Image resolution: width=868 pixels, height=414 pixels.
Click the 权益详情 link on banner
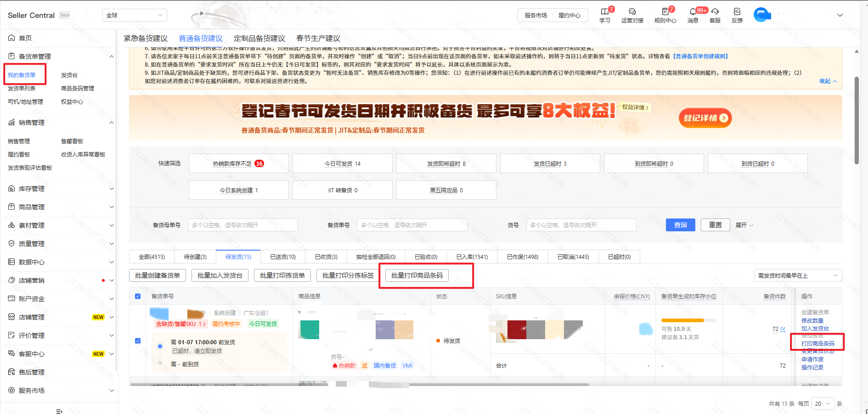(635, 107)
